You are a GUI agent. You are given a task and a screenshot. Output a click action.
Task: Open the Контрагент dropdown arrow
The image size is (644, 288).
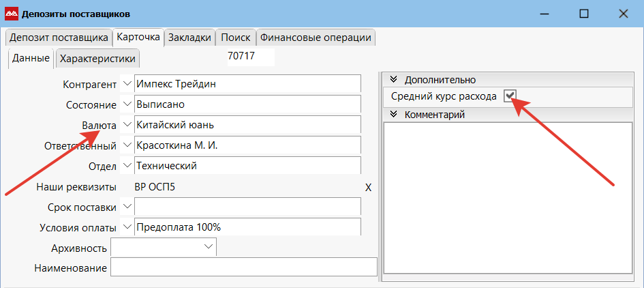click(x=127, y=84)
